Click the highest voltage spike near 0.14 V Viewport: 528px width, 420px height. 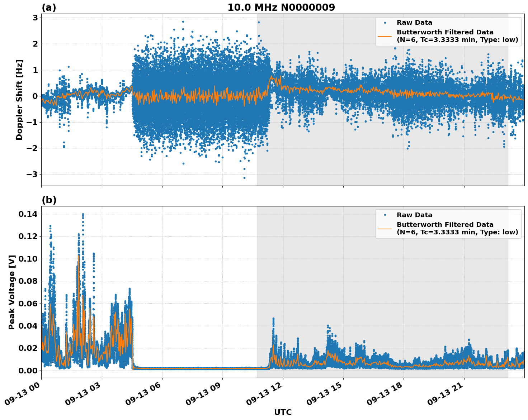click(83, 213)
